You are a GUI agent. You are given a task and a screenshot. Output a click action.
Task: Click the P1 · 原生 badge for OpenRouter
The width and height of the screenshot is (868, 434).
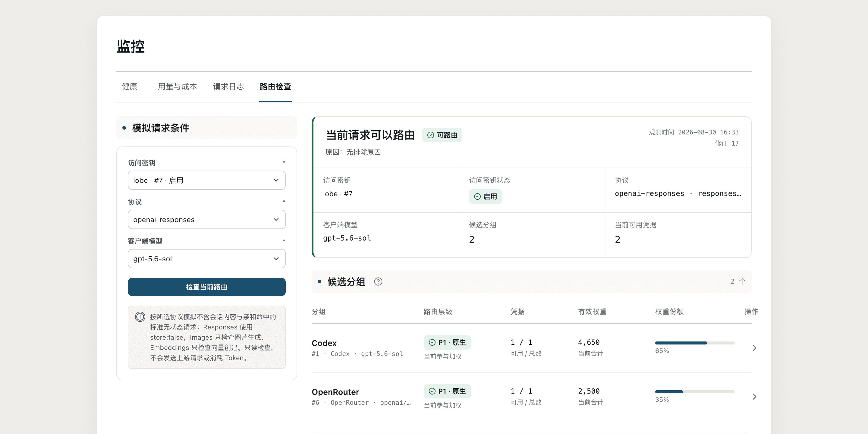coord(447,391)
